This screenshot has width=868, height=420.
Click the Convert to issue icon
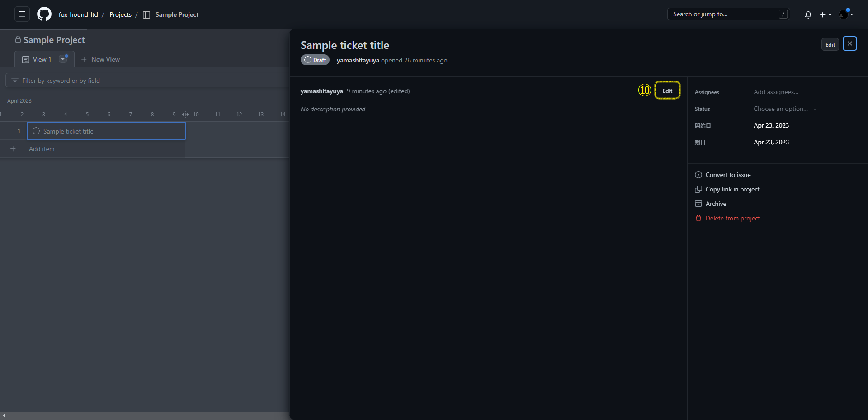click(x=699, y=175)
